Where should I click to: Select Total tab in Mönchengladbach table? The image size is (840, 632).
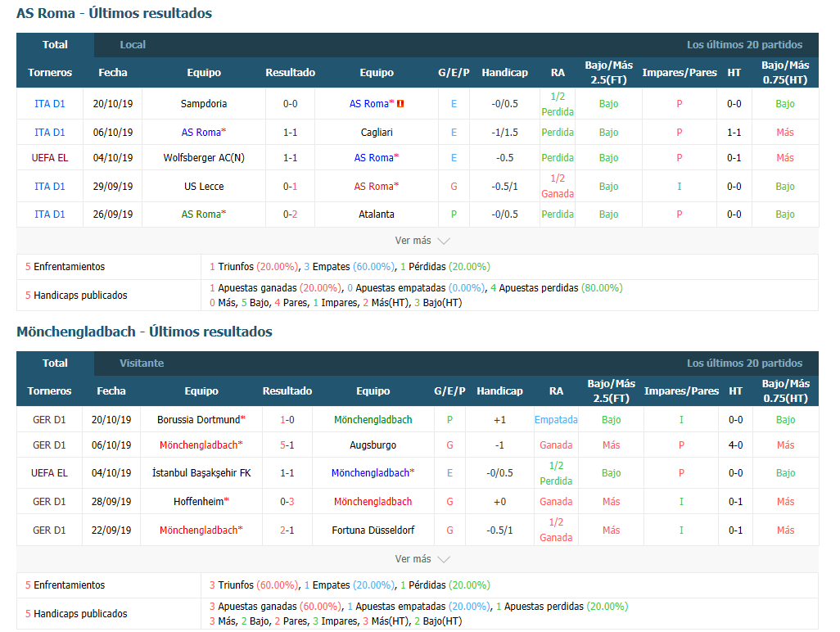coord(55,363)
